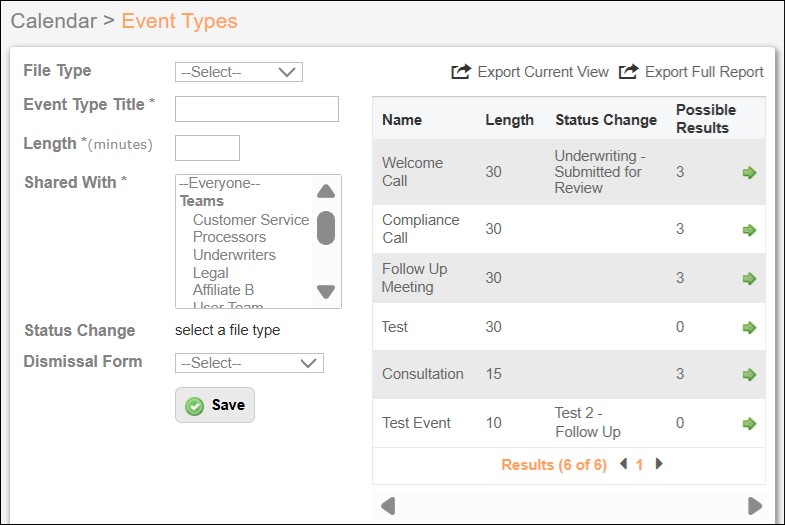Click the Length minutes input field

pos(207,148)
